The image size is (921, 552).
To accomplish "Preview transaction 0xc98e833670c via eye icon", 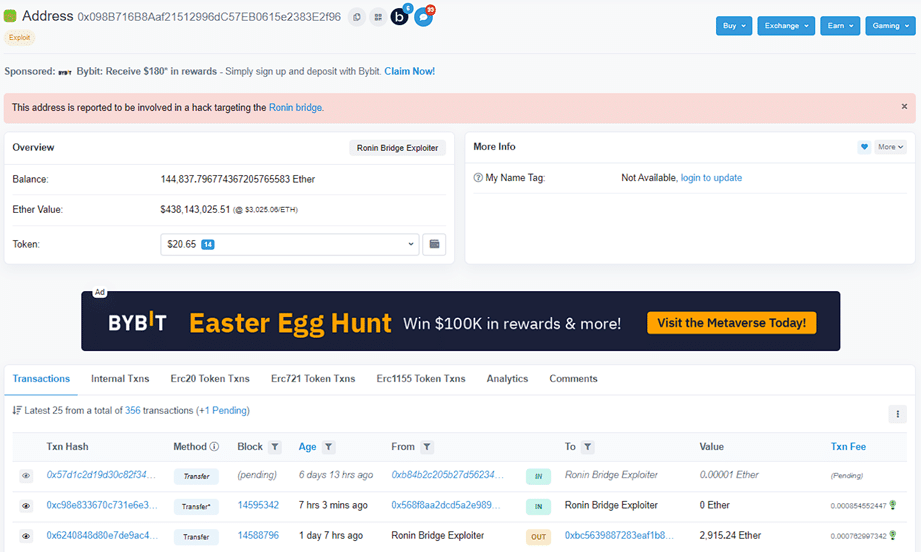I will [26, 506].
